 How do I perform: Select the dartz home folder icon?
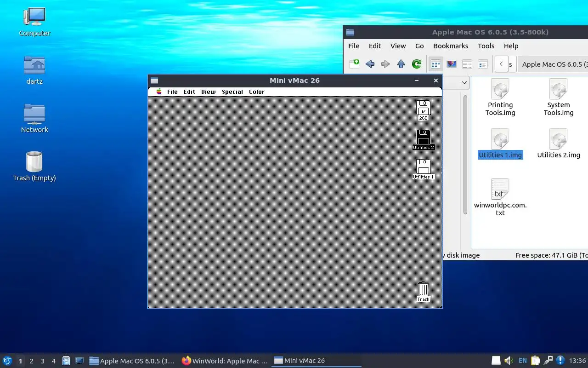(34, 70)
